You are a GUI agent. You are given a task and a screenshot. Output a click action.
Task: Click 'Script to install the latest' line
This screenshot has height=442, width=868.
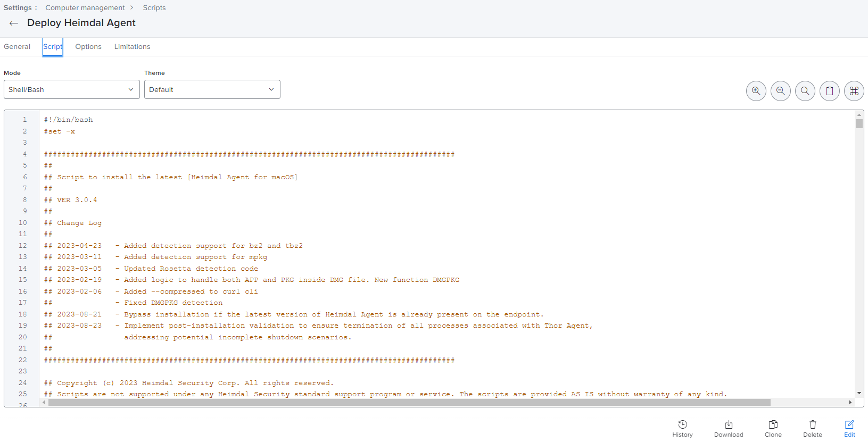pyautogui.click(x=171, y=177)
